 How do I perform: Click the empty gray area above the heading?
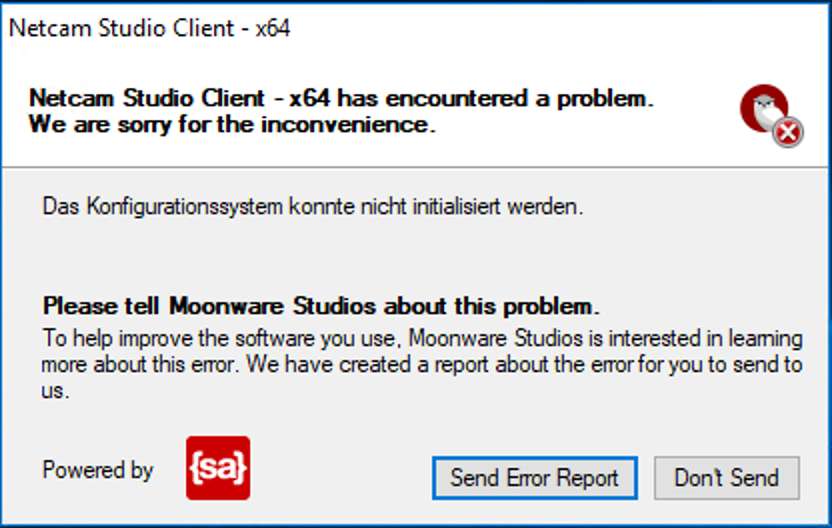coord(414,255)
